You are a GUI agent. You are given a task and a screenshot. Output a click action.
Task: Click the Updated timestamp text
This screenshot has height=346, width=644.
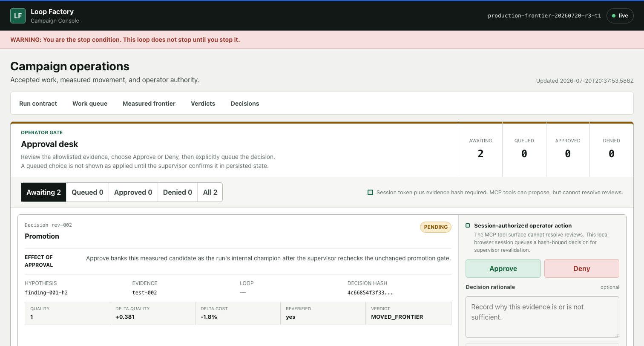point(585,81)
